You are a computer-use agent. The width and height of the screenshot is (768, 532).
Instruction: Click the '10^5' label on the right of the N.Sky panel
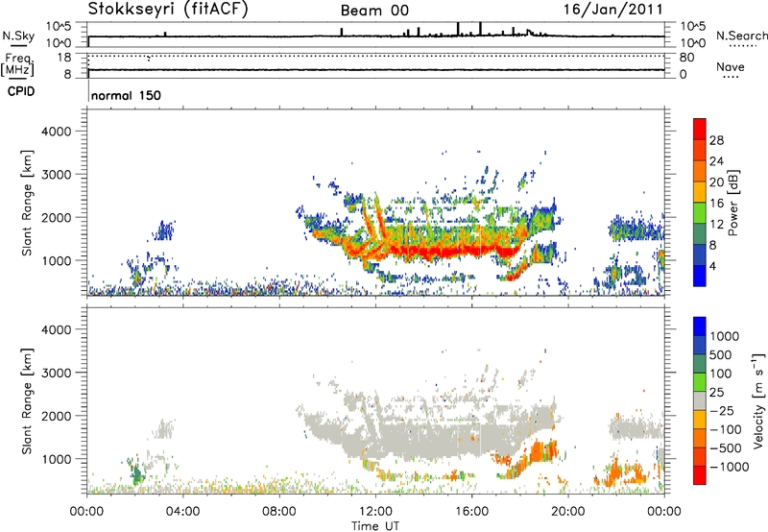[693, 27]
